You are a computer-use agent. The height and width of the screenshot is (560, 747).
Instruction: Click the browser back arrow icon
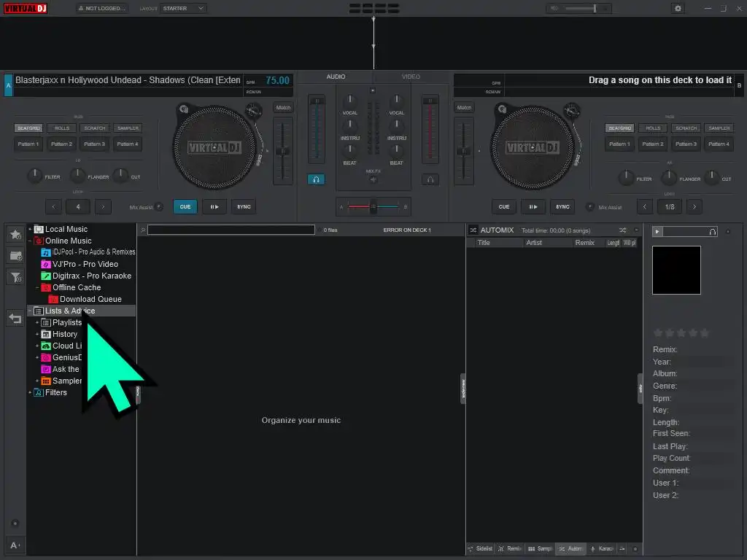[15, 318]
